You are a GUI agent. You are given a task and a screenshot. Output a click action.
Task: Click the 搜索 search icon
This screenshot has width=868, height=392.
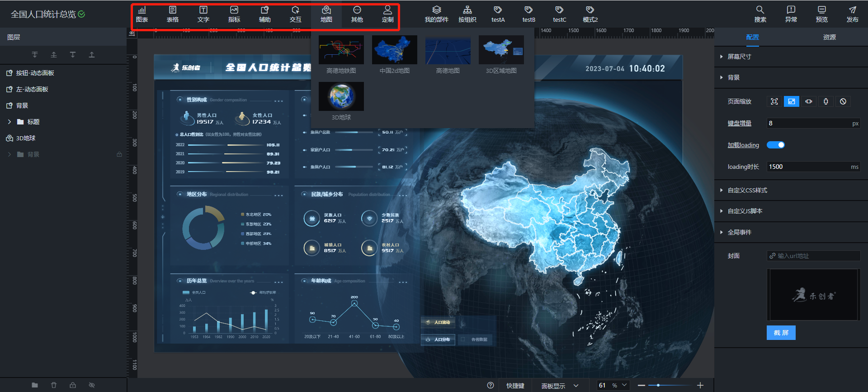tap(760, 14)
